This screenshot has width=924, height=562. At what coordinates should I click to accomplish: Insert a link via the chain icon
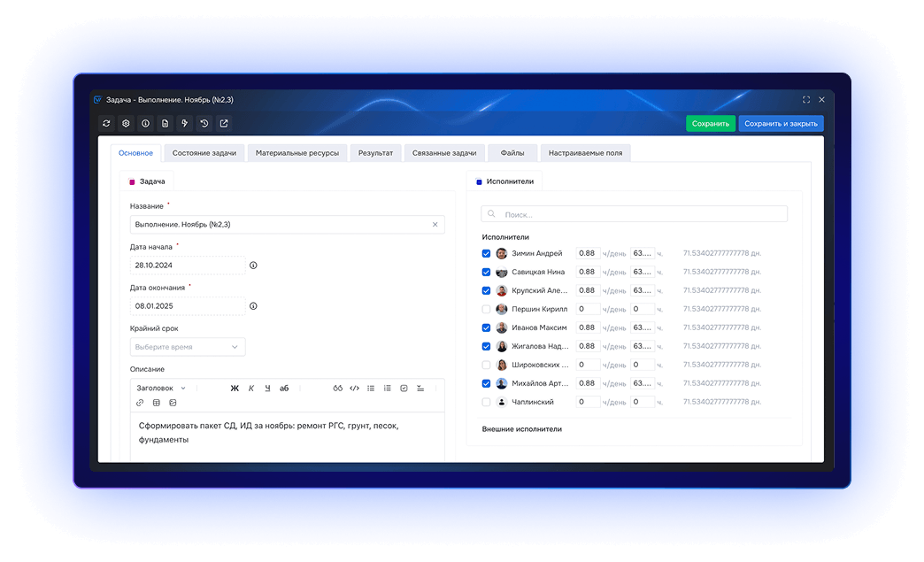[140, 403]
